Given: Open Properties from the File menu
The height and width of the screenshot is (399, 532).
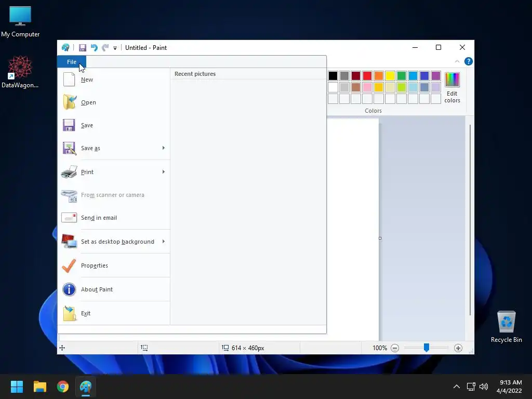Looking at the screenshot, I should [114, 265].
